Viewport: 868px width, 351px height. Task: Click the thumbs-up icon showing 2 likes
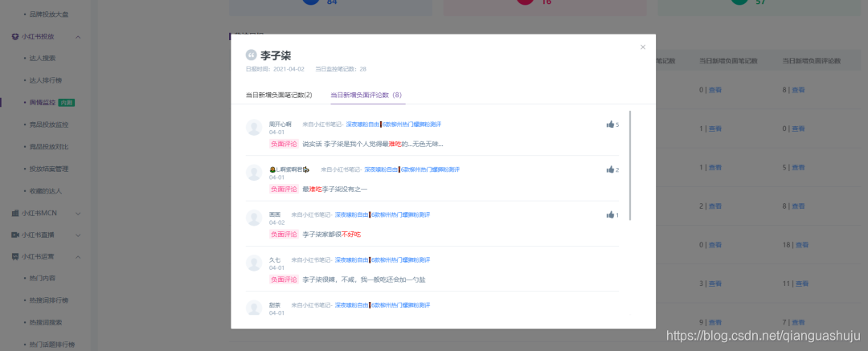point(610,169)
